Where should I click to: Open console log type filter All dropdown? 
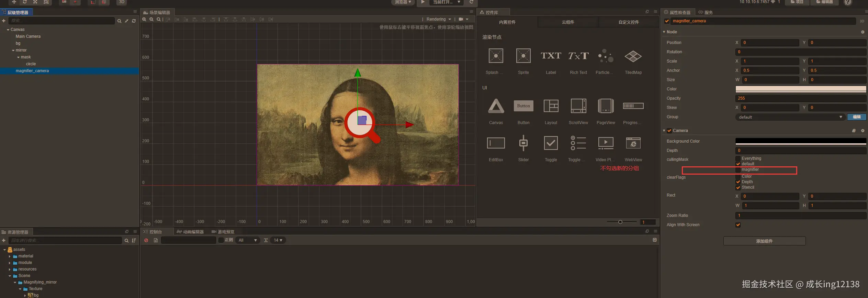(x=247, y=240)
